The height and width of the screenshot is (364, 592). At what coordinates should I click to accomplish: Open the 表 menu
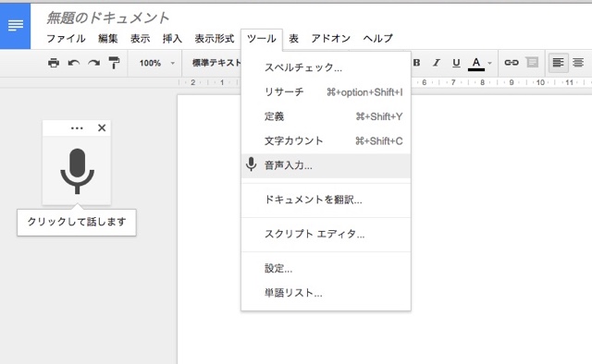click(x=294, y=39)
